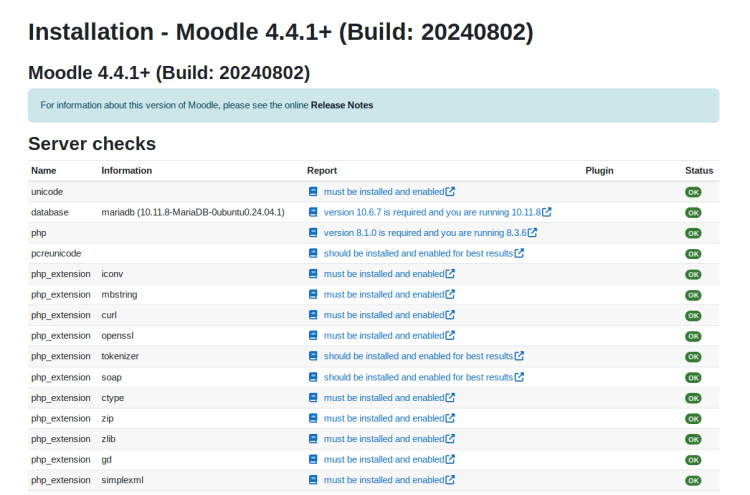The width and height of the screenshot is (750, 495).
Task: Click the external link icon in the pcreunicode row
Action: pyautogui.click(x=519, y=253)
